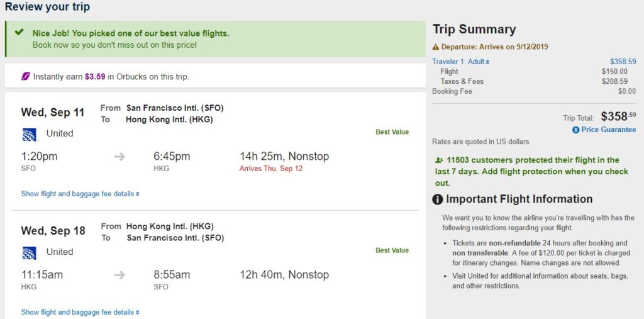
Task: Click United airline logo for Sep 11 flight
Action: pyautogui.click(x=29, y=134)
